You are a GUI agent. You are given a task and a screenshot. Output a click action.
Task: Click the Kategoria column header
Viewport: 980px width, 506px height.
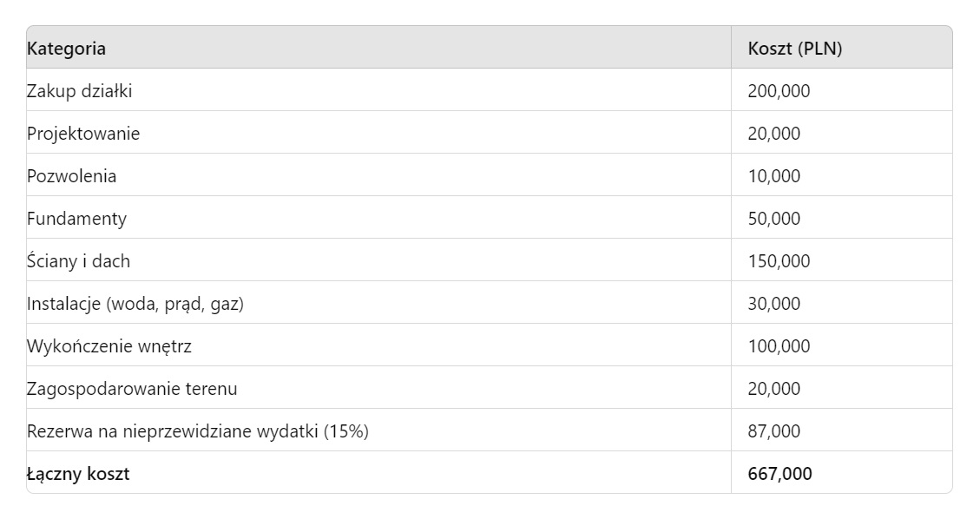(x=67, y=49)
